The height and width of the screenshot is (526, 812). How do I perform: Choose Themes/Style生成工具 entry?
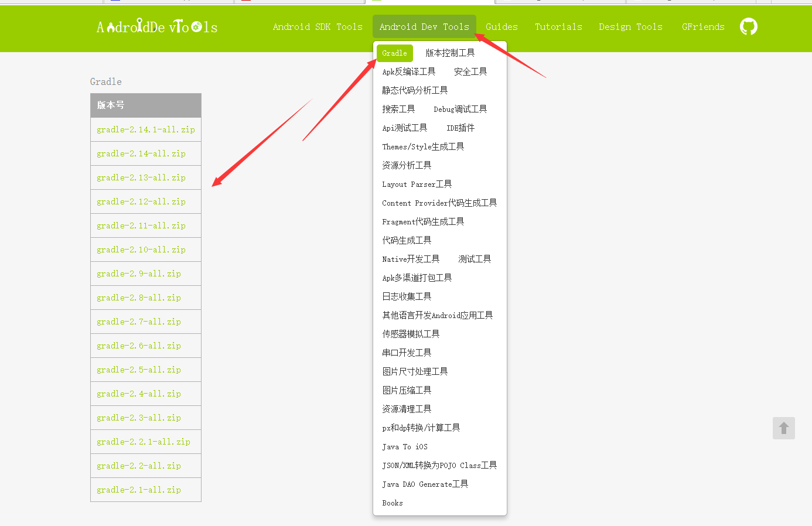pyautogui.click(x=423, y=147)
